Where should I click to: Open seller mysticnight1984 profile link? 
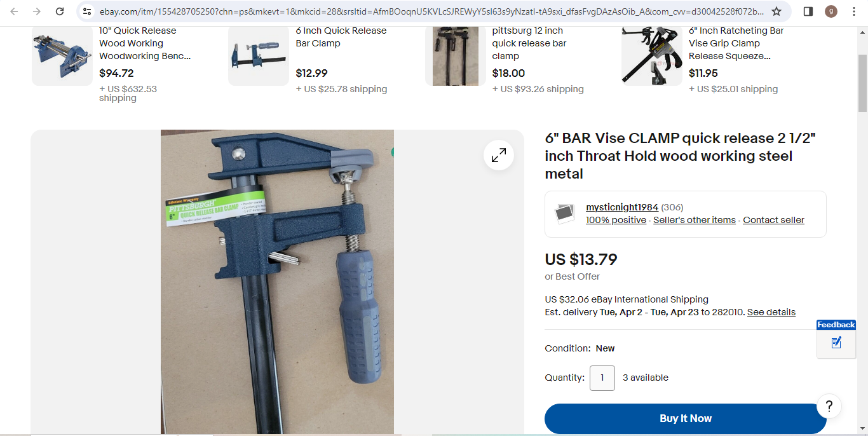click(622, 207)
